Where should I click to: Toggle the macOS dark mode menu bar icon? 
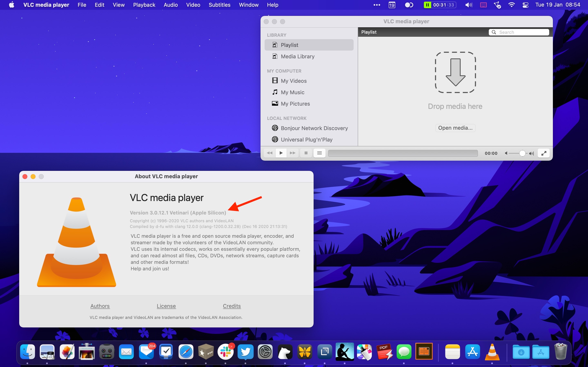[409, 5]
